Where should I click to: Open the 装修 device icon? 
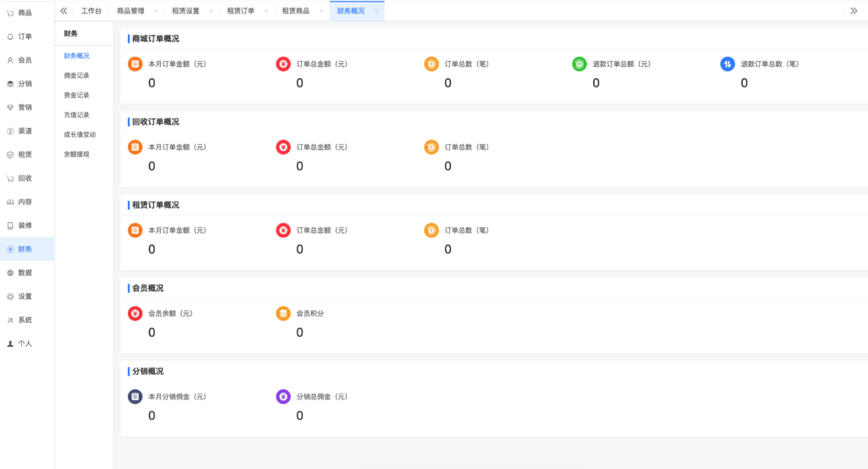click(10, 226)
